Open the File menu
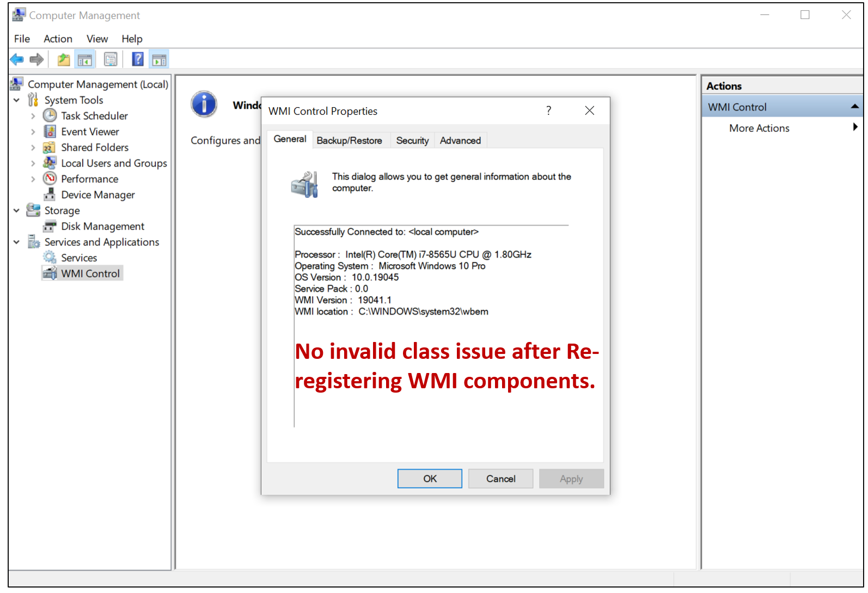The image size is (868, 593). coord(22,39)
